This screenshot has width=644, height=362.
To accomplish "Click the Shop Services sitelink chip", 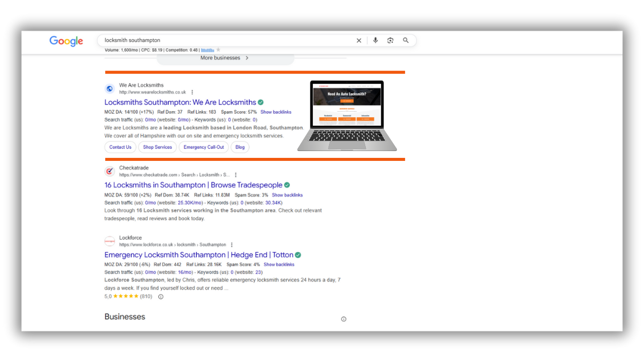I will point(157,147).
